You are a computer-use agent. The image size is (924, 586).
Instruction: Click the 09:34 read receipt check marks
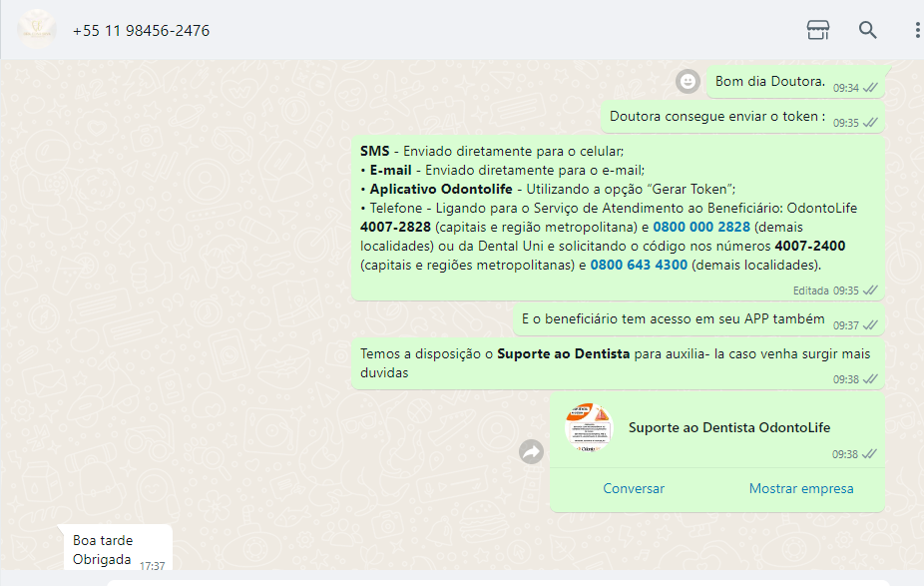(x=870, y=88)
